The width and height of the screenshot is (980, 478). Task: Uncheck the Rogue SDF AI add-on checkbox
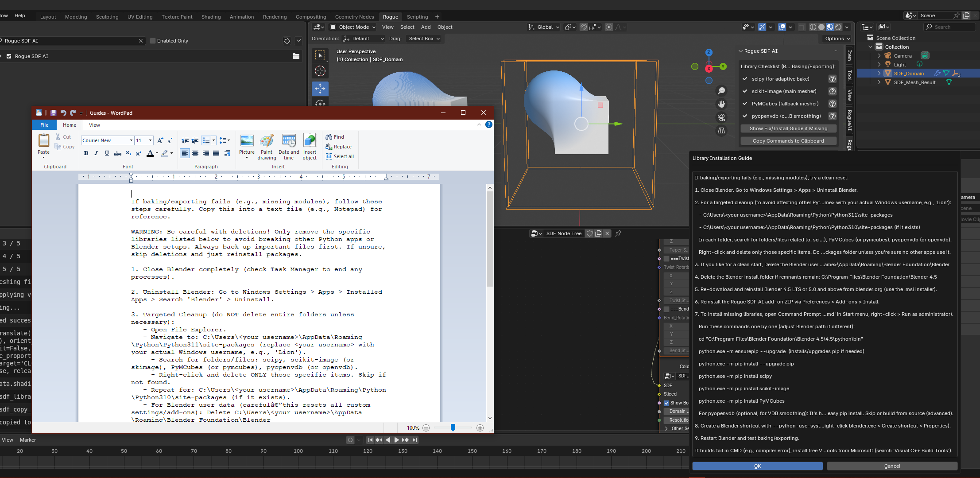pos(9,56)
